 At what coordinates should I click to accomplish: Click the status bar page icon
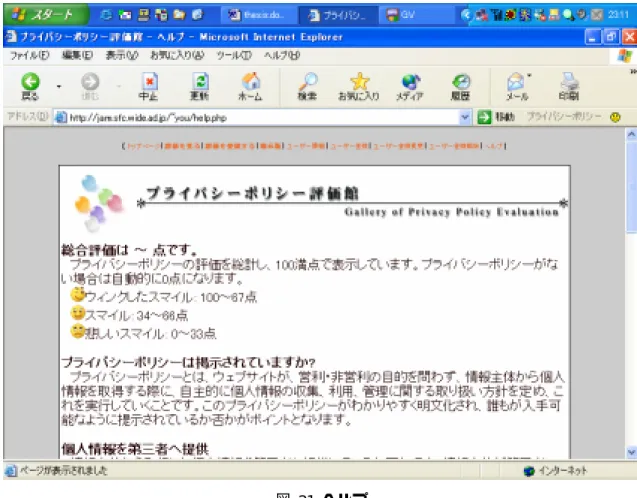click(10, 471)
